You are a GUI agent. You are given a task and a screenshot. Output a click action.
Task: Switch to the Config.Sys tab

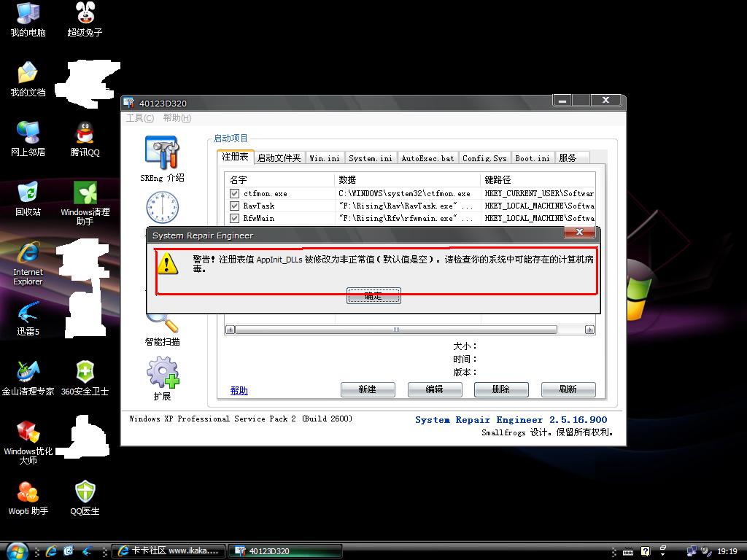(484, 158)
